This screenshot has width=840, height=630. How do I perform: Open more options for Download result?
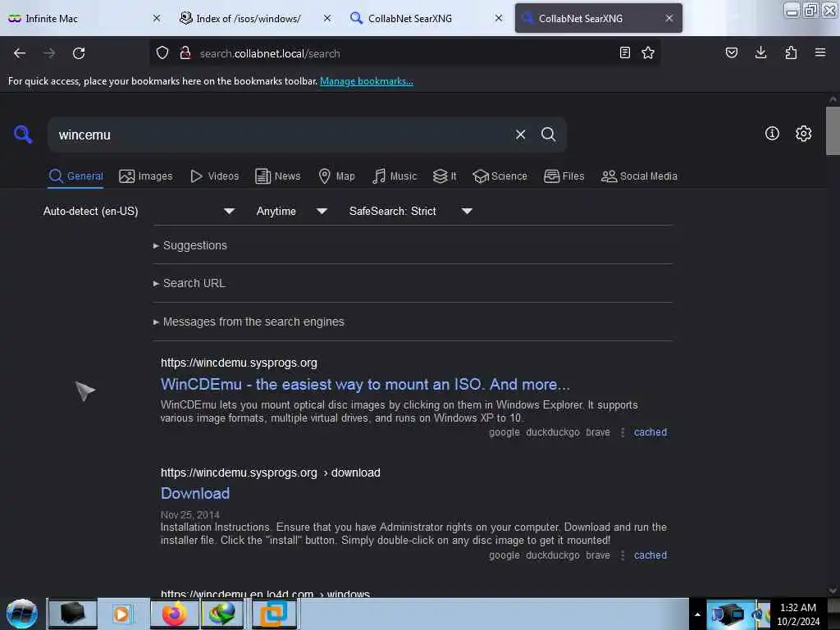(622, 555)
